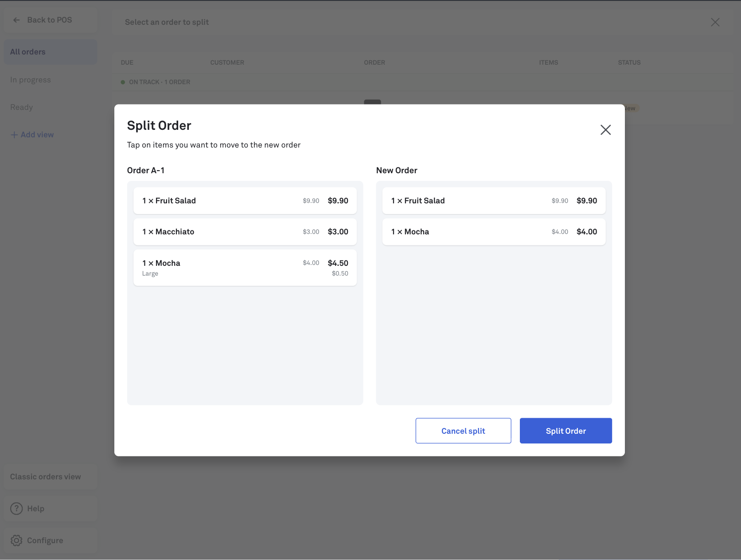Click the ITEMS column header
The width and height of the screenshot is (741, 560).
pos(549,62)
